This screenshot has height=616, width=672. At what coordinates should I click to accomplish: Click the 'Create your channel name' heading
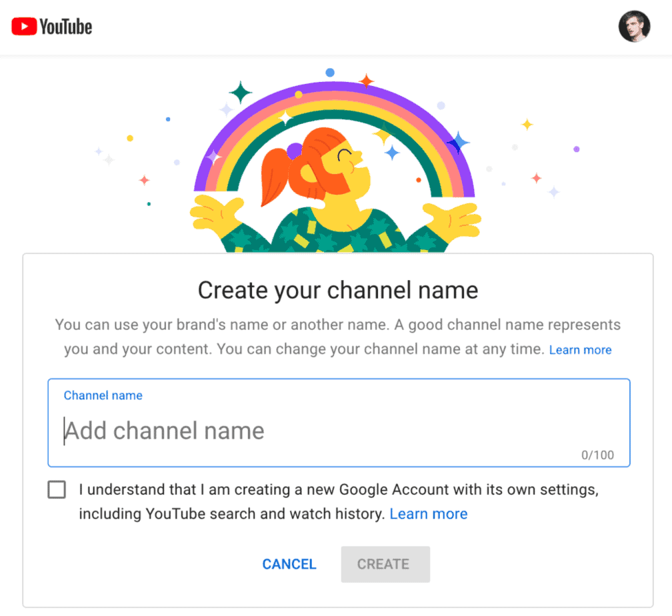338,290
